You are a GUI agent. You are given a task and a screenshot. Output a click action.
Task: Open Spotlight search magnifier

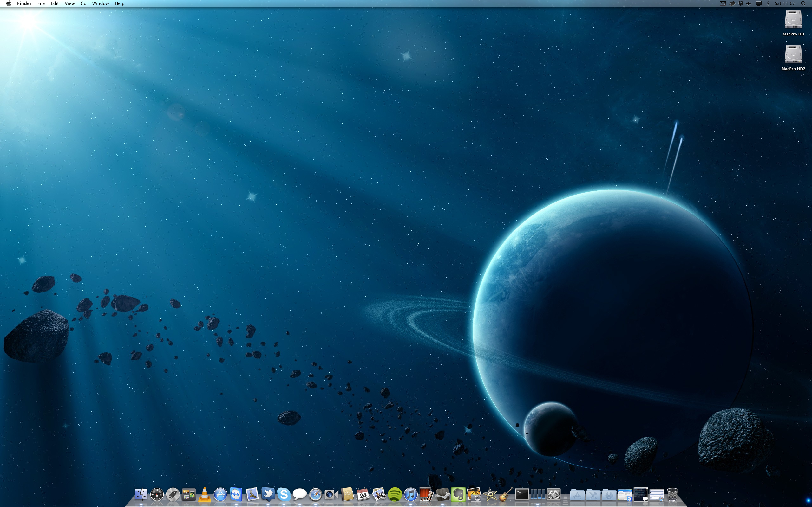point(803,3)
